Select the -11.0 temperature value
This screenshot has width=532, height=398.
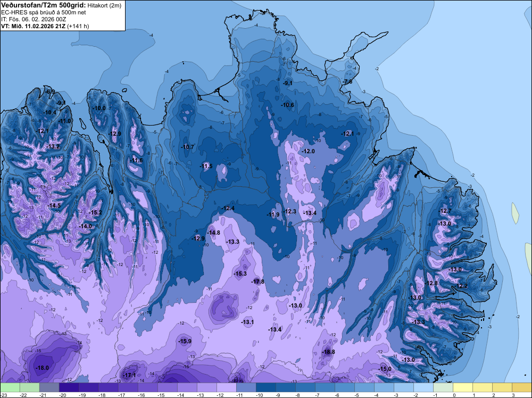coord(64,121)
